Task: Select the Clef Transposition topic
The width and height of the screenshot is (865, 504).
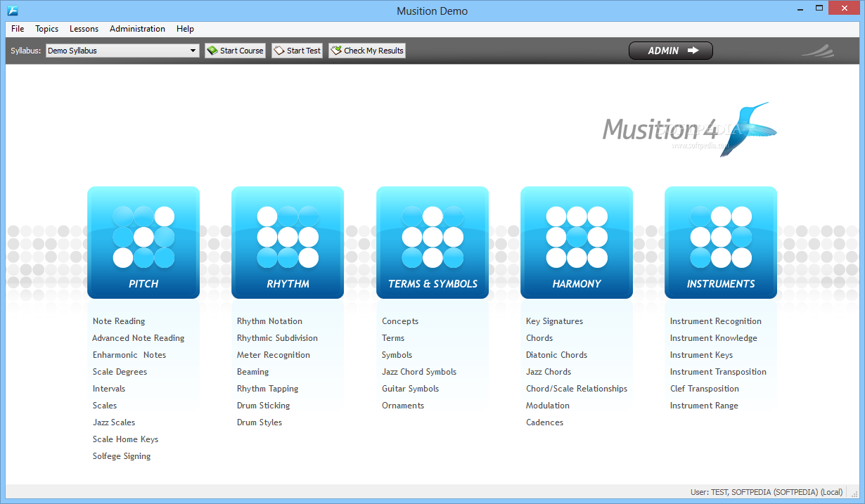Action: tap(705, 389)
